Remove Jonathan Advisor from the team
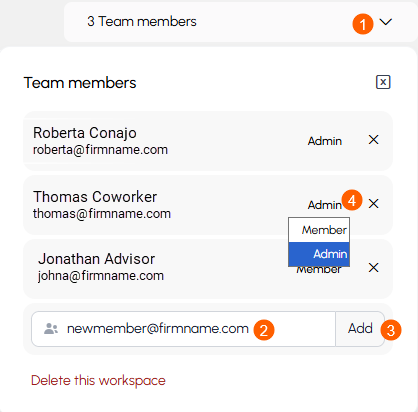418x412 pixels. coord(374,267)
